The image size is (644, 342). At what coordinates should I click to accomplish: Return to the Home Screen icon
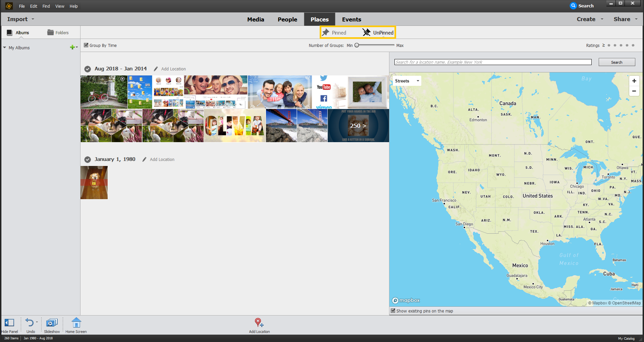(x=76, y=323)
